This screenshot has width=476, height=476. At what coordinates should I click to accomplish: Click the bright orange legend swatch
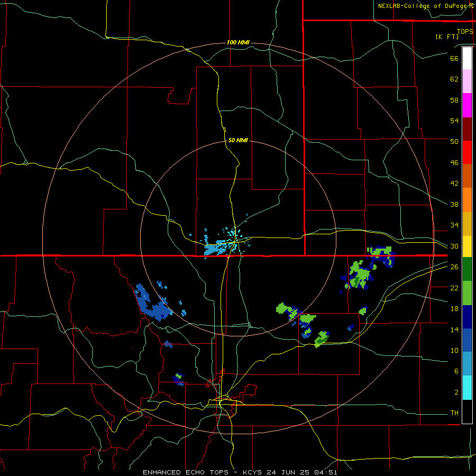point(467,200)
